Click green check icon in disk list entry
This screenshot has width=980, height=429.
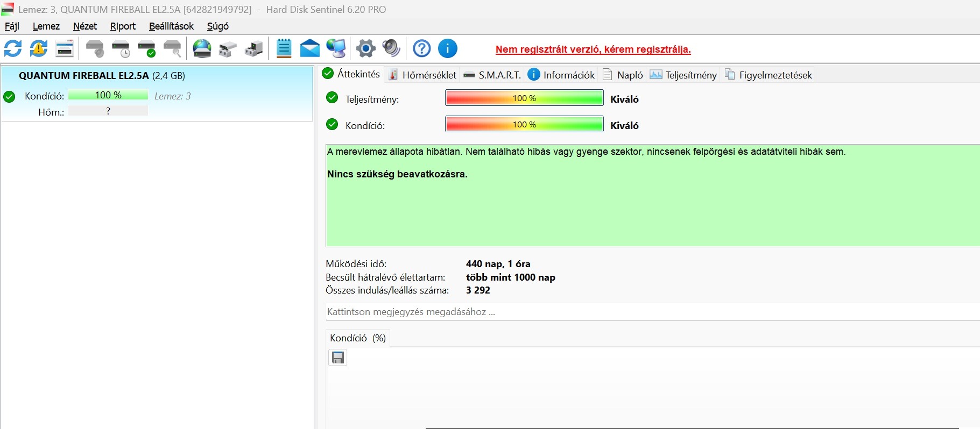9,97
